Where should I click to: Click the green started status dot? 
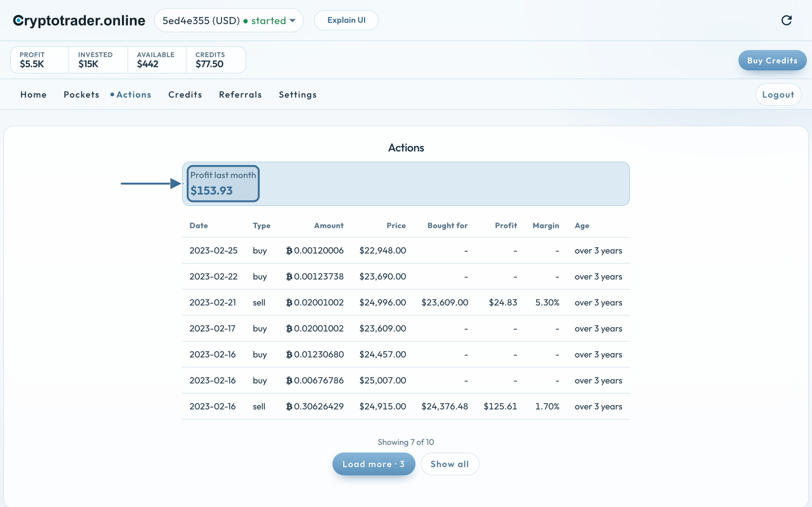246,21
